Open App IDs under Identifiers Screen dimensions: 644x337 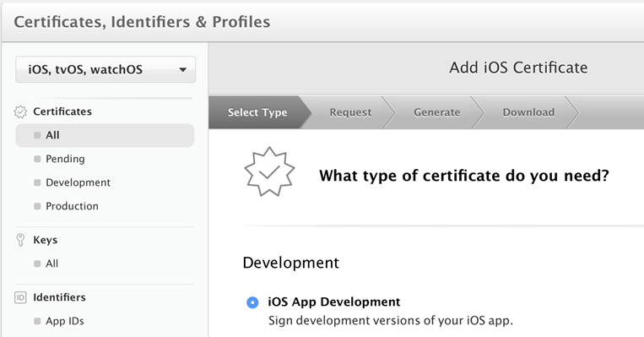pos(64,321)
